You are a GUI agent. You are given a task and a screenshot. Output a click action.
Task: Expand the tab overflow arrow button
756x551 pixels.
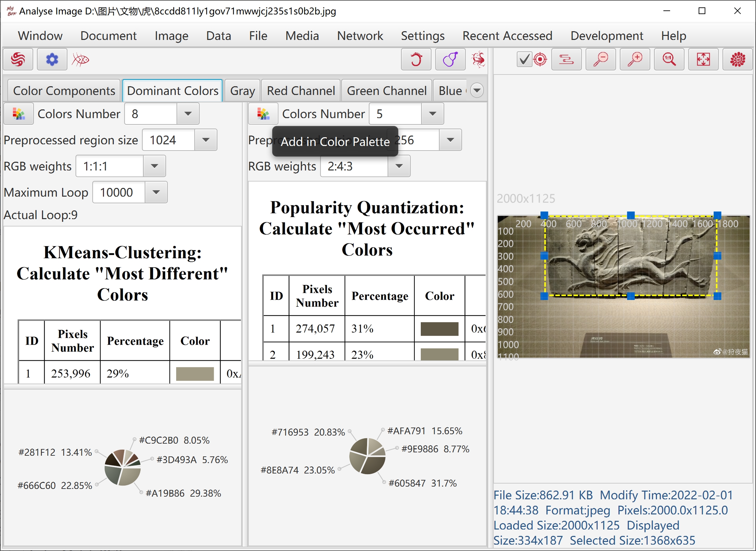tap(477, 90)
